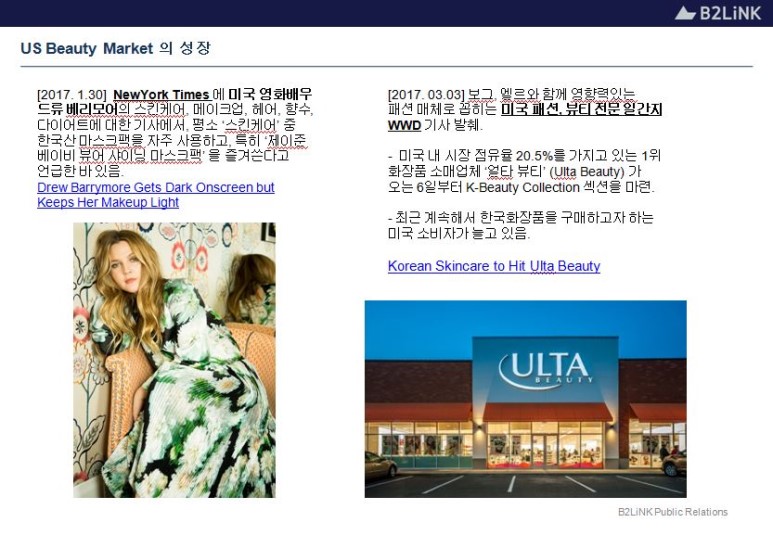Click the [2017. 1.30] date text
The height and width of the screenshot is (535, 773).
coord(71,94)
